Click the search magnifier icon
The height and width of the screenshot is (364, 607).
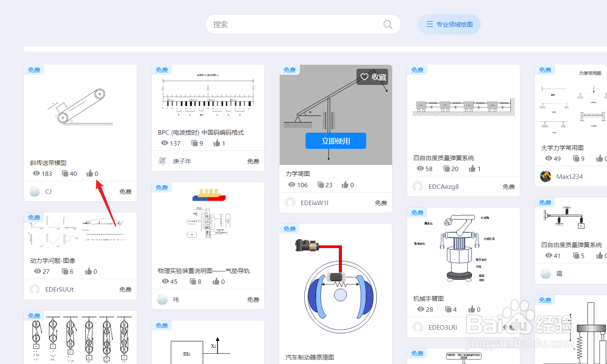388,25
